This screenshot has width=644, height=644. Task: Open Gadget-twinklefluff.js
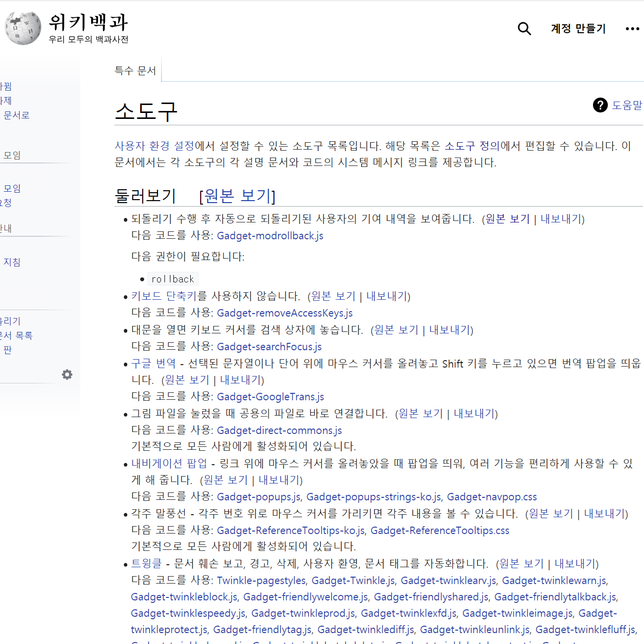[x=586, y=630]
